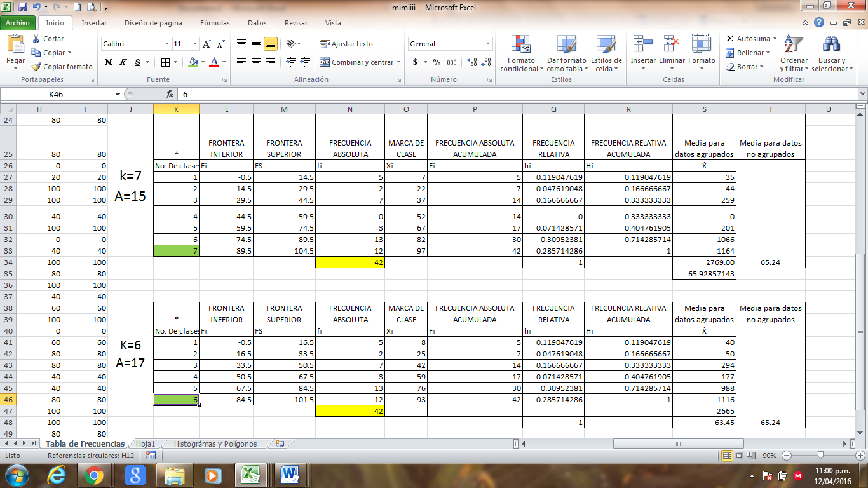Open the Archivo file menu button
This screenshot has height=488, width=868.
[18, 23]
